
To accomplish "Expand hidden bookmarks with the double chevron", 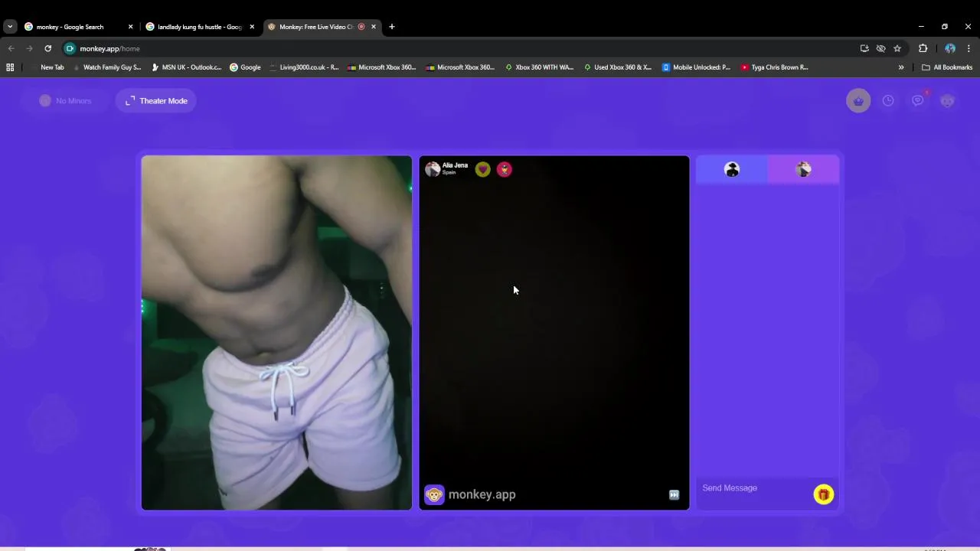I will point(901,67).
